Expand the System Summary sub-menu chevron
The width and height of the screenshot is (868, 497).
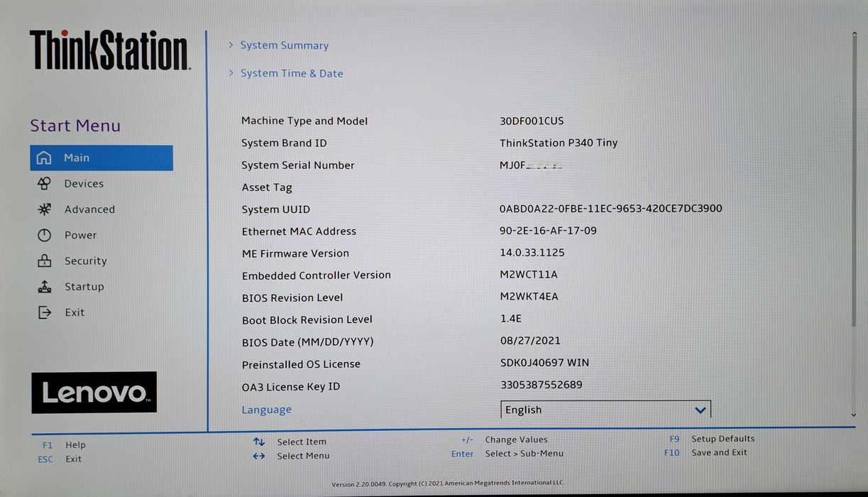[x=231, y=45]
